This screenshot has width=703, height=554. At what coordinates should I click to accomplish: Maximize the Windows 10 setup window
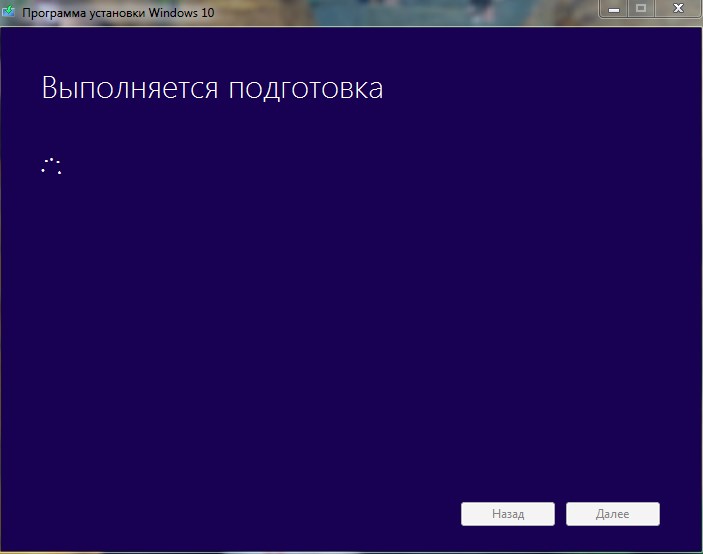pos(641,9)
